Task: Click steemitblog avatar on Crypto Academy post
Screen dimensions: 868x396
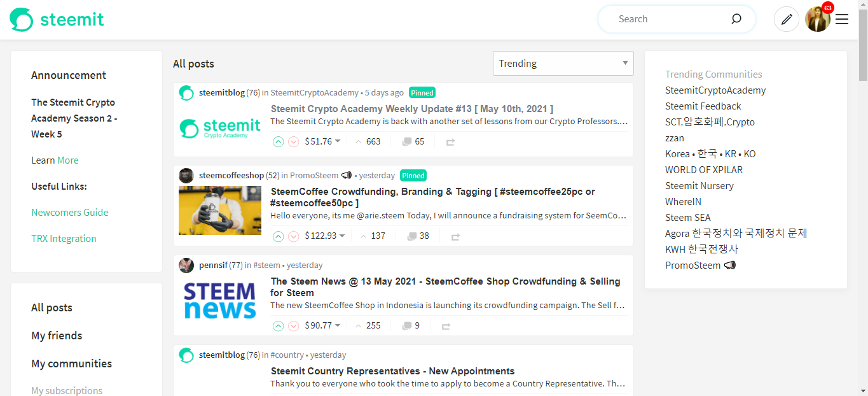Action: (x=186, y=93)
